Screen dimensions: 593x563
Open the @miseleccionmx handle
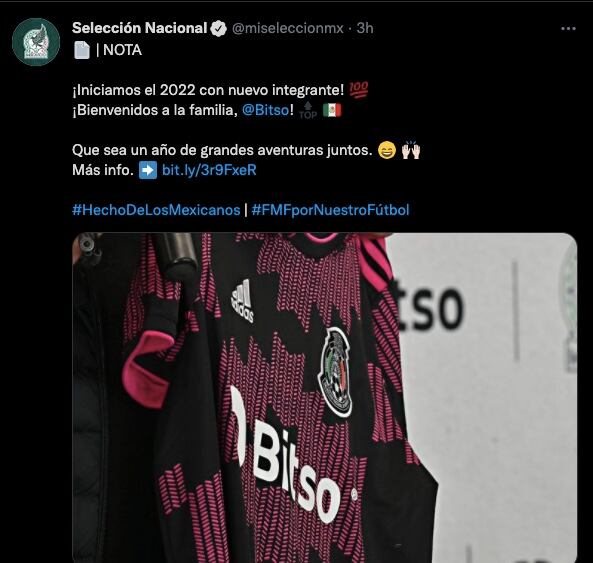pos(287,28)
